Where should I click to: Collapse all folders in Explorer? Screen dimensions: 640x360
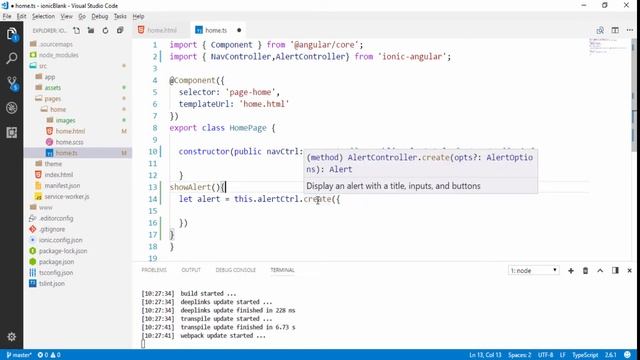[x=120, y=30]
